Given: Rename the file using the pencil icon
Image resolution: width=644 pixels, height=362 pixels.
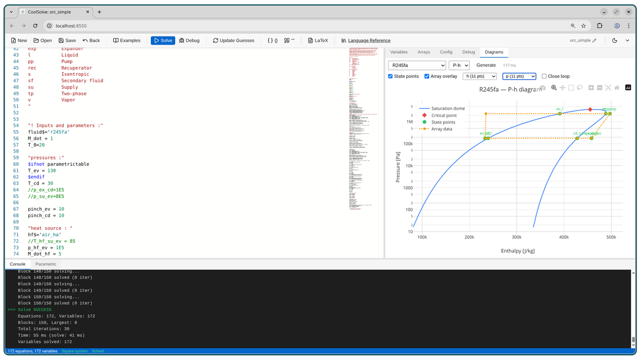Looking at the screenshot, I should [595, 40].
